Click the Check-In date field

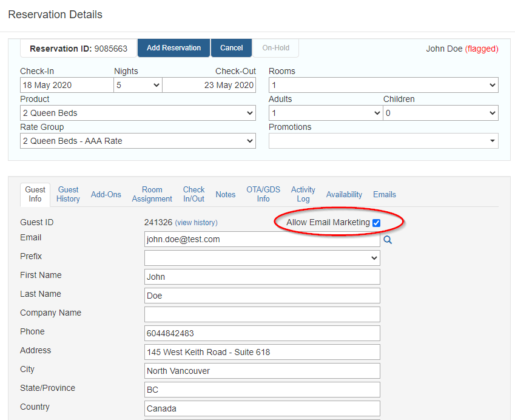pyautogui.click(x=66, y=85)
